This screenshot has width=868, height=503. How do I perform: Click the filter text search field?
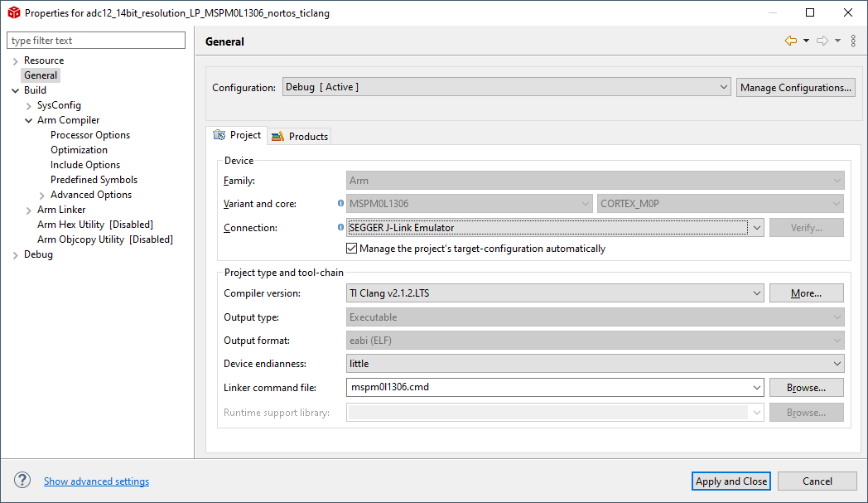[x=96, y=41]
